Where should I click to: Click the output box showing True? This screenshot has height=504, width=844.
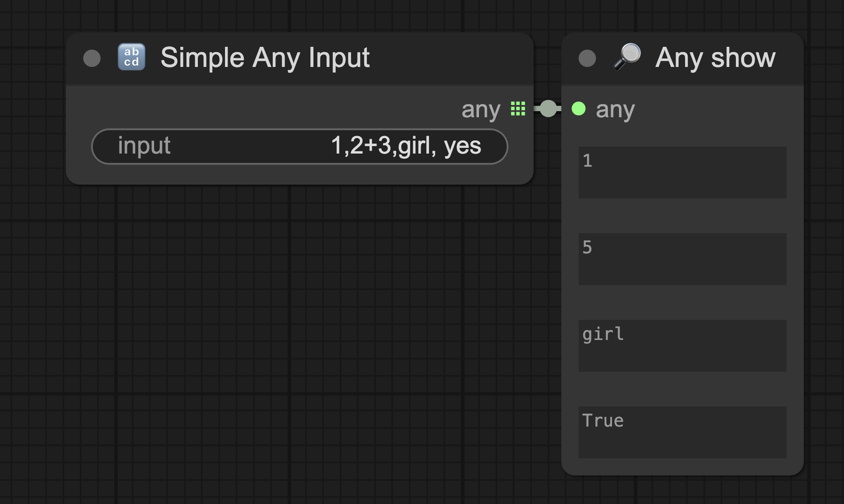(682, 432)
